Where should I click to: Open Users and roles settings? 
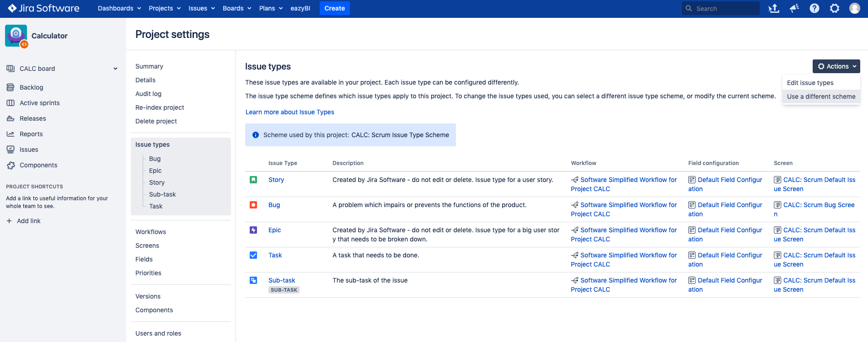pyautogui.click(x=158, y=333)
